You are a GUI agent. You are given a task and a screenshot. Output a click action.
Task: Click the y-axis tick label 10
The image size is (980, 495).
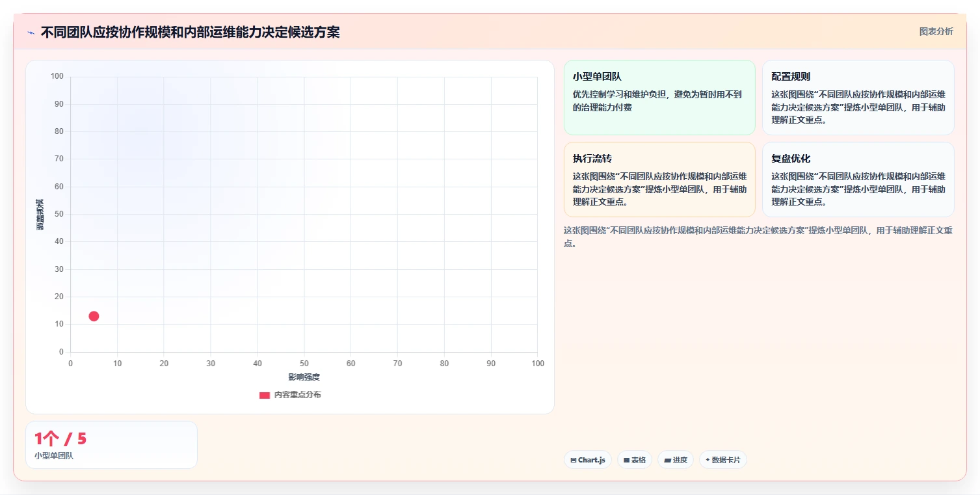(x=59, y=324)
